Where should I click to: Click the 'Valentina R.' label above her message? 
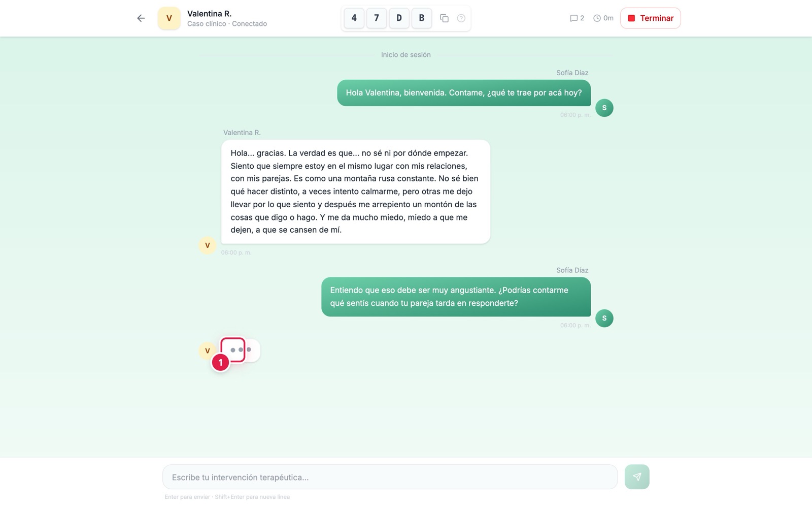click(x=242, y=133)
